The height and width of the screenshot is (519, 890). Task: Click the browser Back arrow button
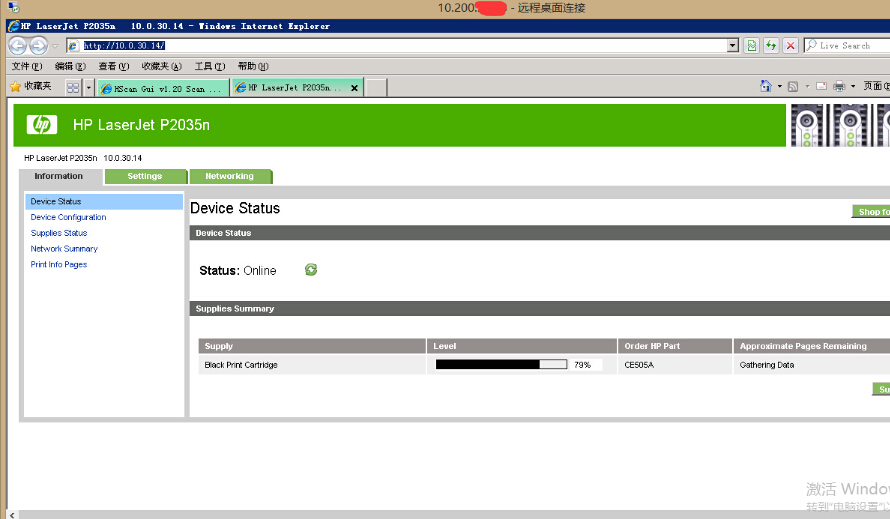(x=18, y=45)
